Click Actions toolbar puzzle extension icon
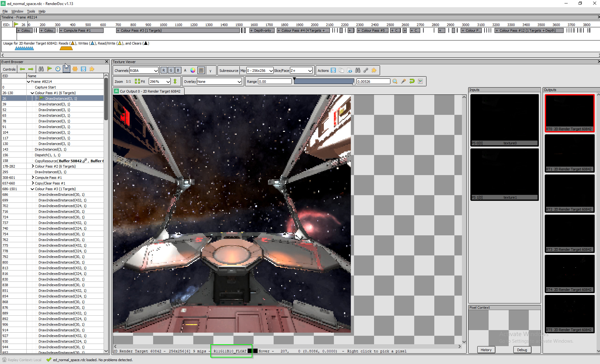 (374, 71)
